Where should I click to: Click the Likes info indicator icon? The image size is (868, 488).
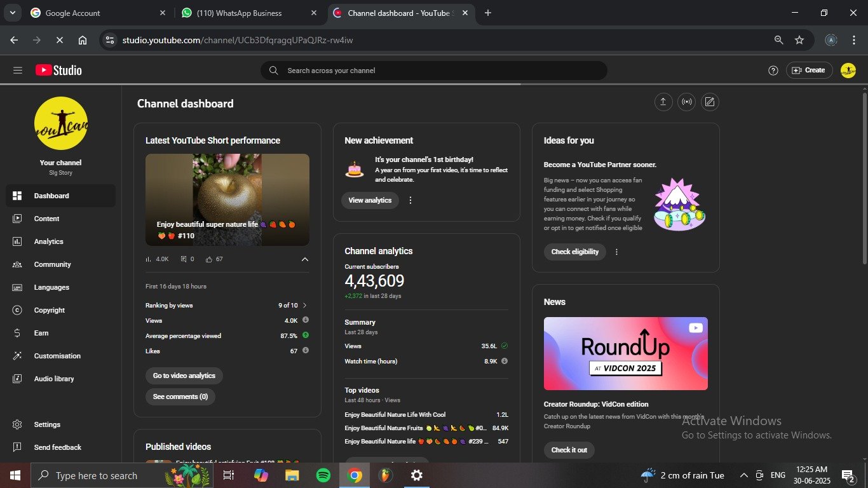pyautogui.click(x=306, y=351)
